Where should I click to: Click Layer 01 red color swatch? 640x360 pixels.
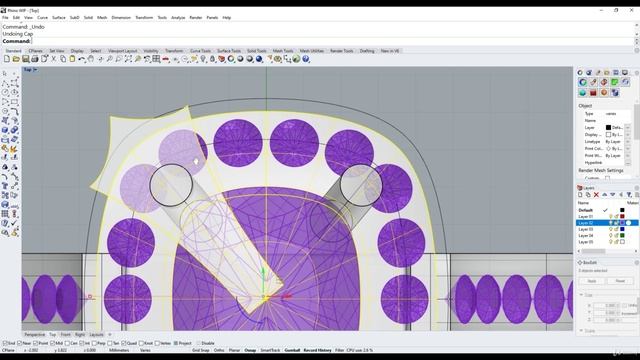pyautogui.click(x=622, y=216)
